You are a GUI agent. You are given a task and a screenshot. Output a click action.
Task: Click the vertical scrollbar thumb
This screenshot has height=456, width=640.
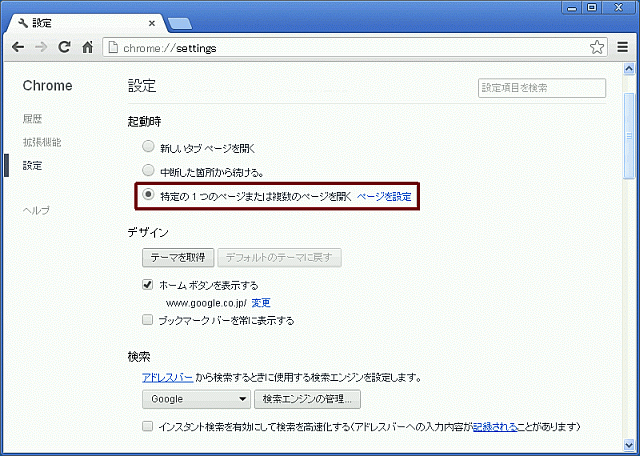tap(629, 136)
